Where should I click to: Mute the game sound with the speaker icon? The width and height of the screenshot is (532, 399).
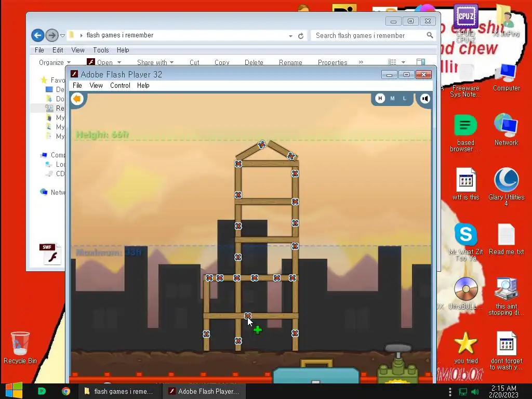[x=425, y=99]
